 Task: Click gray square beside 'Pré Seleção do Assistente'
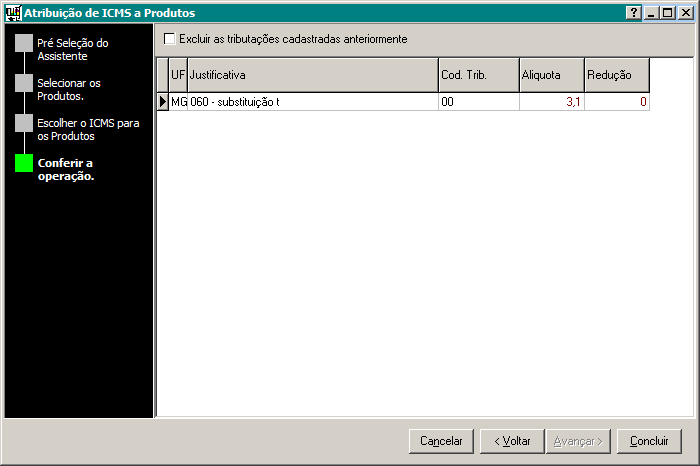[24, 43]
